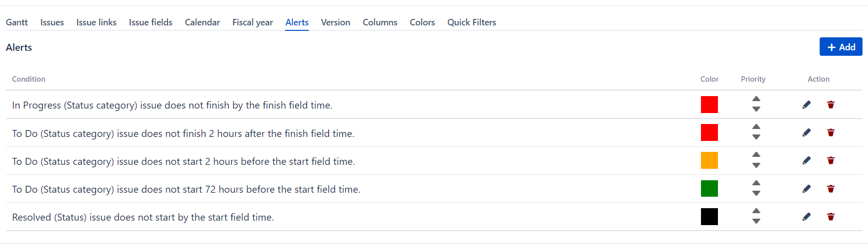
Task: Move Resolved status alert priority up
Action: point(756,211)
